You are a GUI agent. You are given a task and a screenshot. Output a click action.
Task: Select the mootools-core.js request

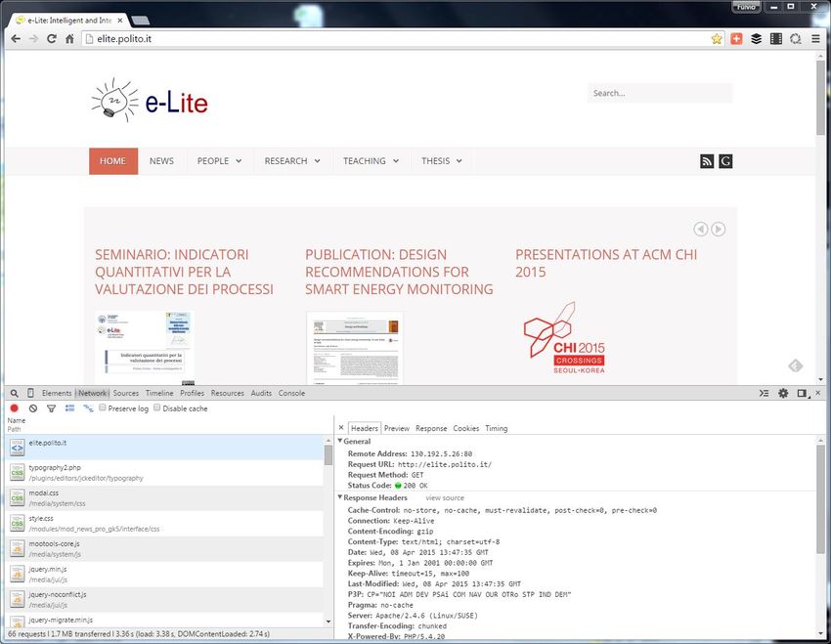(164, 548)
